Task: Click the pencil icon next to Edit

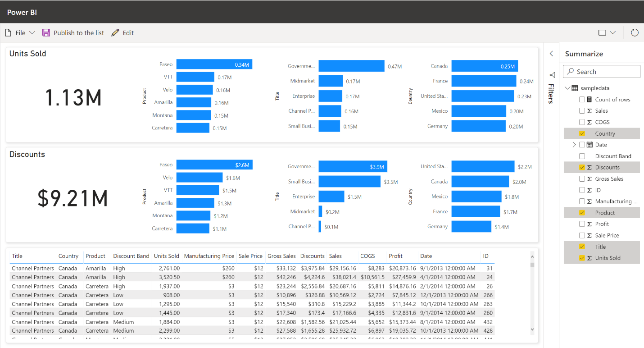Action: 115,33
